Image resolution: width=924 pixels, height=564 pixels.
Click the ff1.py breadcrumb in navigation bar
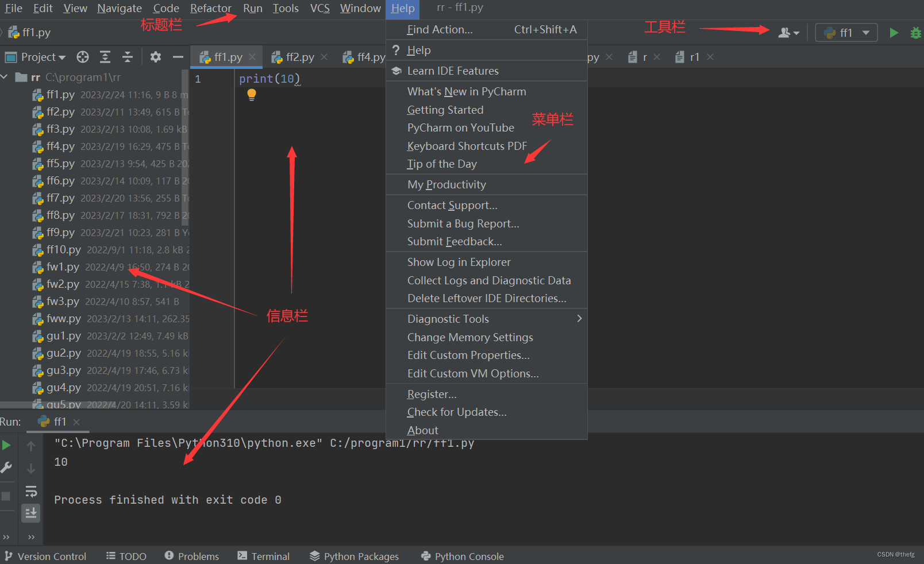[30, 32]
